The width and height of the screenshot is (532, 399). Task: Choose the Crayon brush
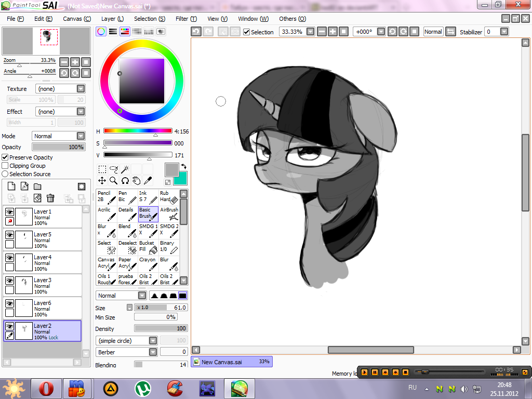pos(148,264)
